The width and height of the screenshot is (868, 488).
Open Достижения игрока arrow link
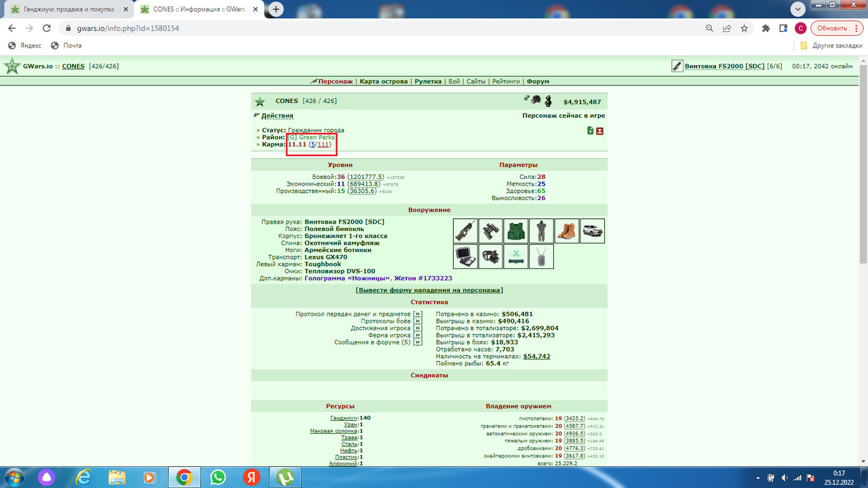point(418,328)
